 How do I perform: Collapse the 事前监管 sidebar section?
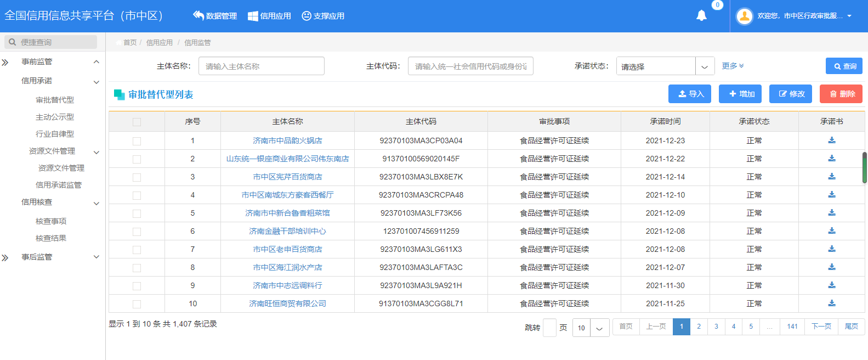[x=97, y=62]
